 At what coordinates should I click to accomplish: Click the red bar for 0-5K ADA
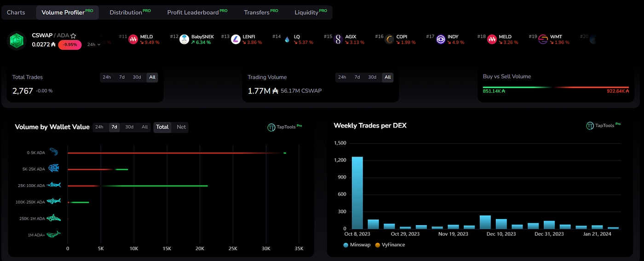pyautogui.click(x=174, y=153)
